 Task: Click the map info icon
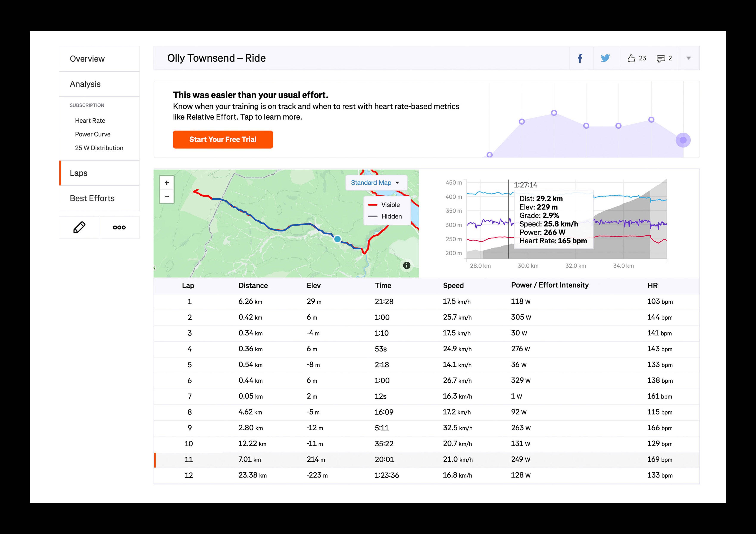click(x=407, y=265)
